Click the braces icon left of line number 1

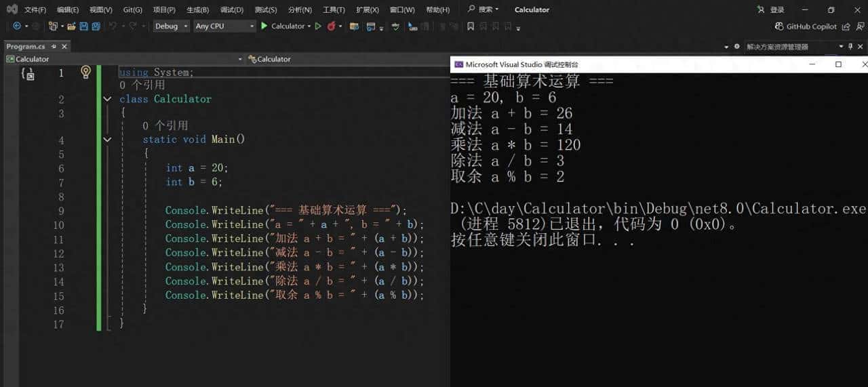(27, 73)
